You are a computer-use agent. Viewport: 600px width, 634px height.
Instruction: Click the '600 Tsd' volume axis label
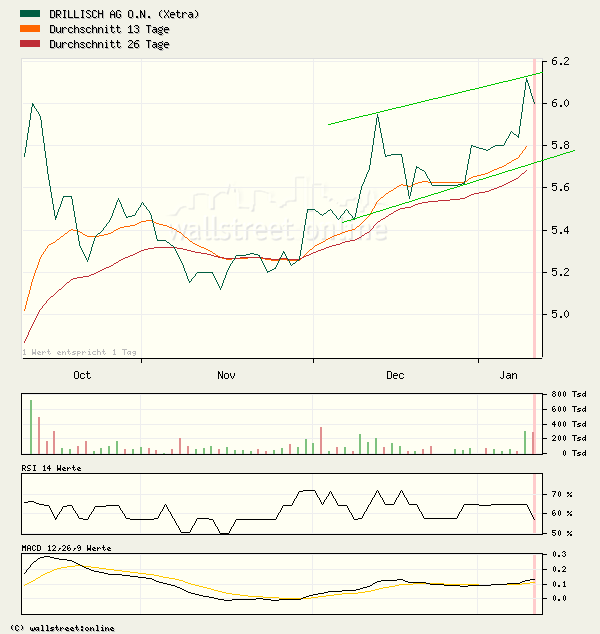pos(569,409)
